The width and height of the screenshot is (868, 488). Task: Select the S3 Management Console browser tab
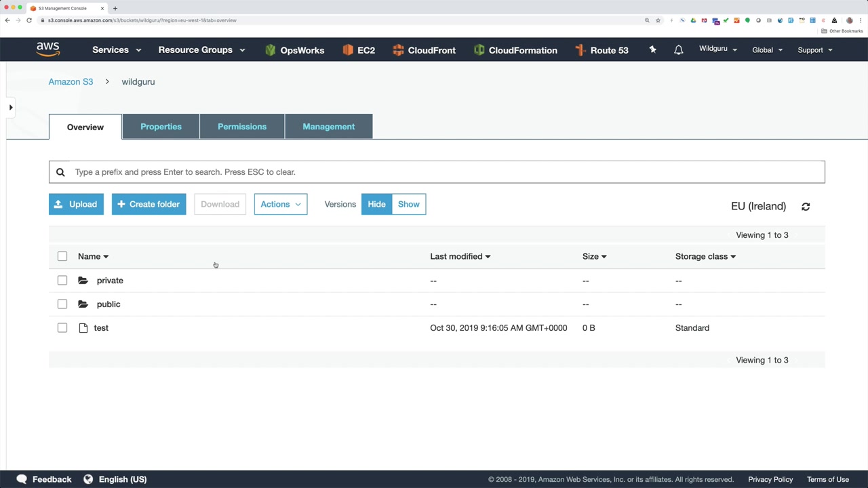(66, 8)
